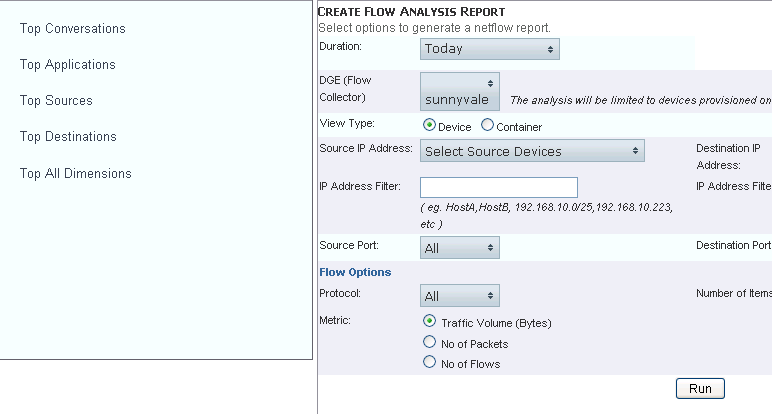Choose Traffic Volume (Bytes) metric
772x414 pixels.
[430, 322]
